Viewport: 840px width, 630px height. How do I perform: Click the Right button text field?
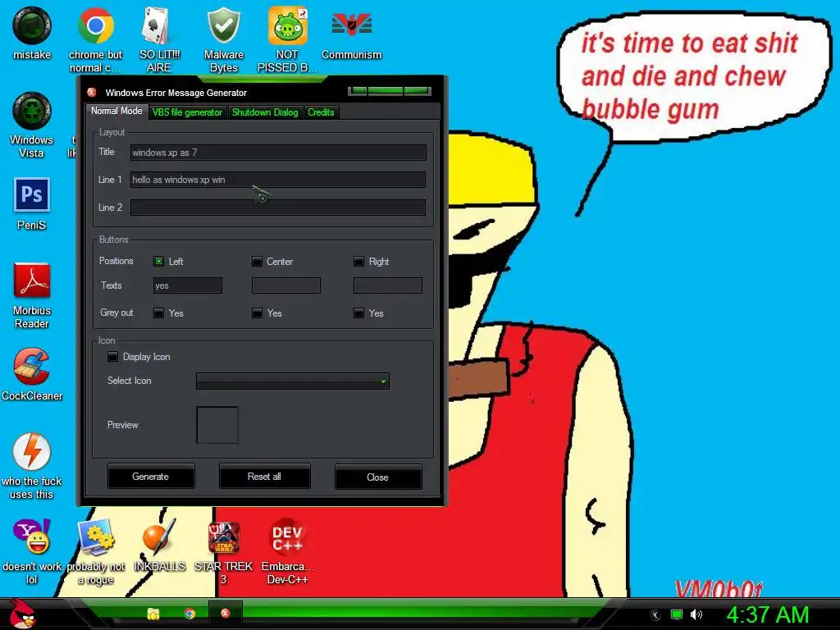[388, 285]
